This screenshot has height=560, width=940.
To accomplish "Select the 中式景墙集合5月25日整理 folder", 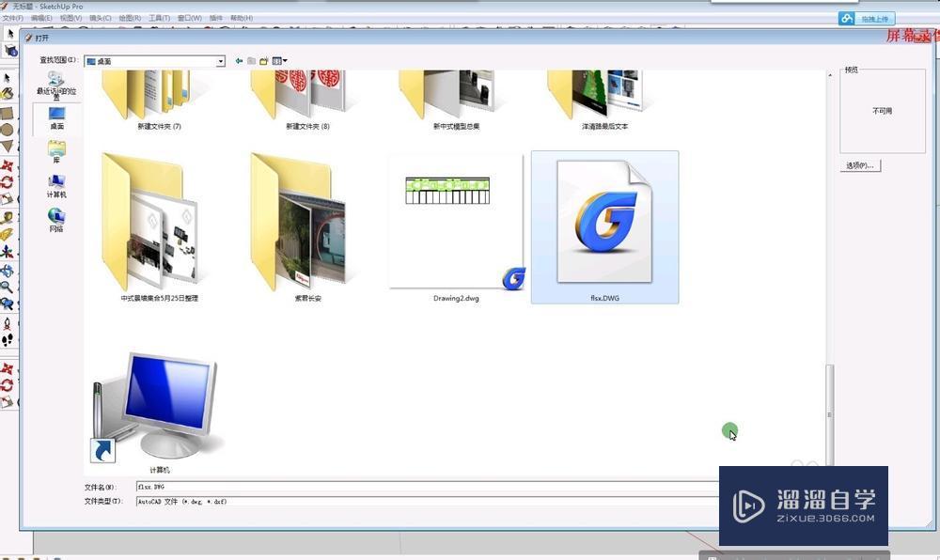I will [x=159, y=227].
